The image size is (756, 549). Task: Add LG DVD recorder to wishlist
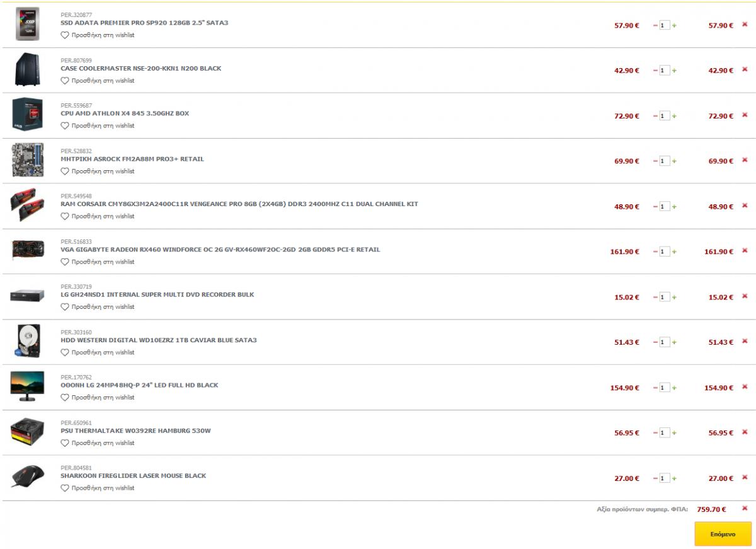point(98,307)
